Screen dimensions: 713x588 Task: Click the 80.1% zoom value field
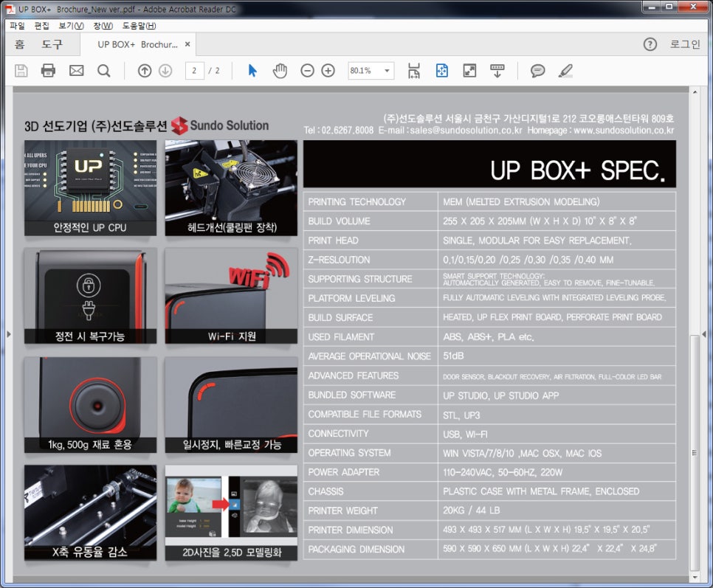pyautogui.click(x=365, y=71)
